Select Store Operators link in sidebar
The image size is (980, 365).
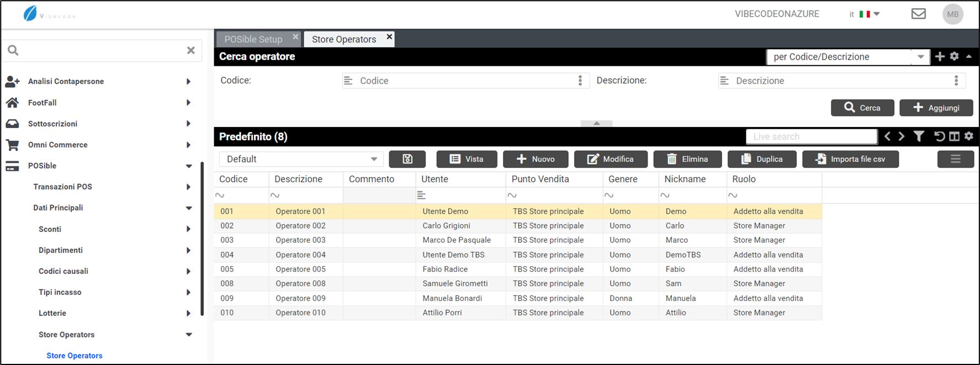click(75, 356)
